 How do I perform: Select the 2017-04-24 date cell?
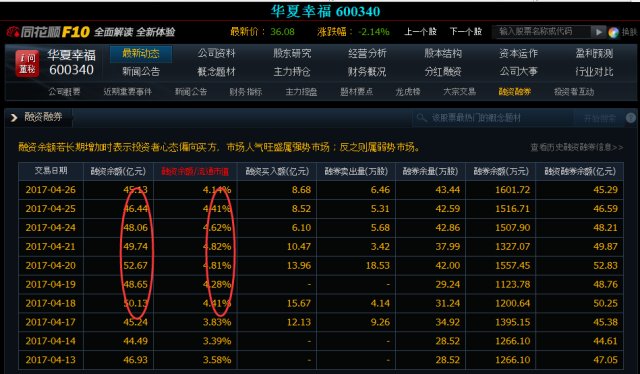(51, 227)
